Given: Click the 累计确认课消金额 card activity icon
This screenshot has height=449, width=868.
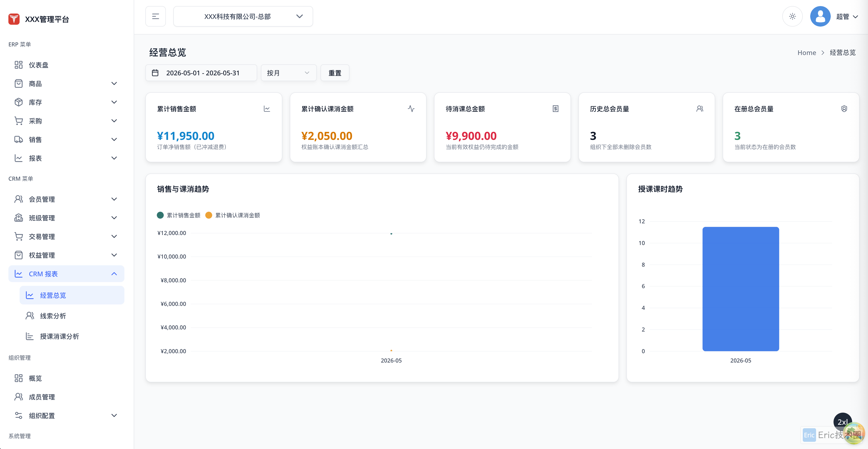Looking at the screenshot, I should [x=411, y=109].
